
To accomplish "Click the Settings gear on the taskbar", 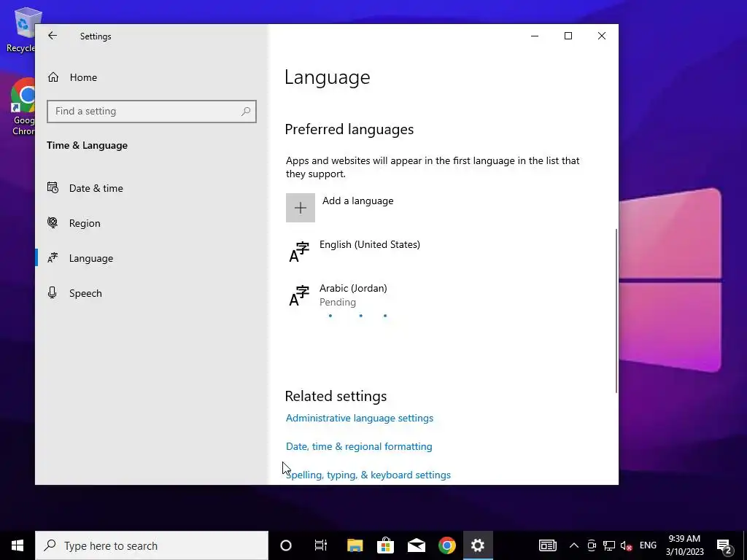I will point(477,545).
